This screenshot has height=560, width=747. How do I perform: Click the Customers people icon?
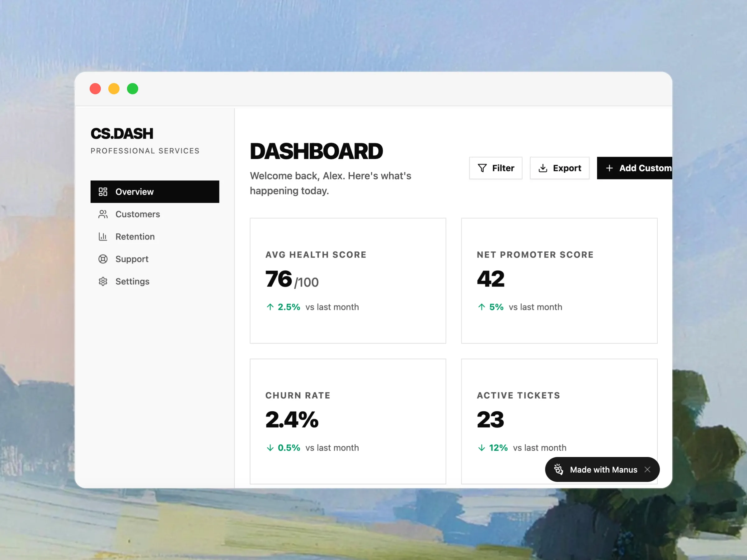[x=103, y=214]
